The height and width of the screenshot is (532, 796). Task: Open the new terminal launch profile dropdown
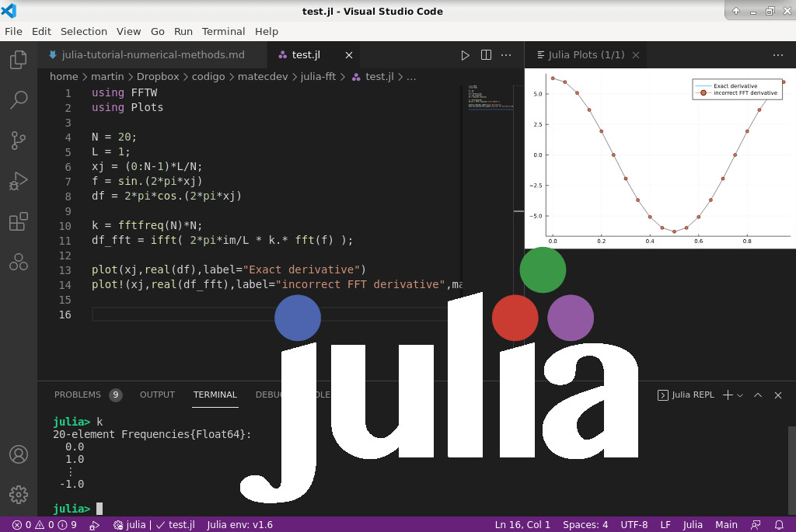click(x=740, y=395)
